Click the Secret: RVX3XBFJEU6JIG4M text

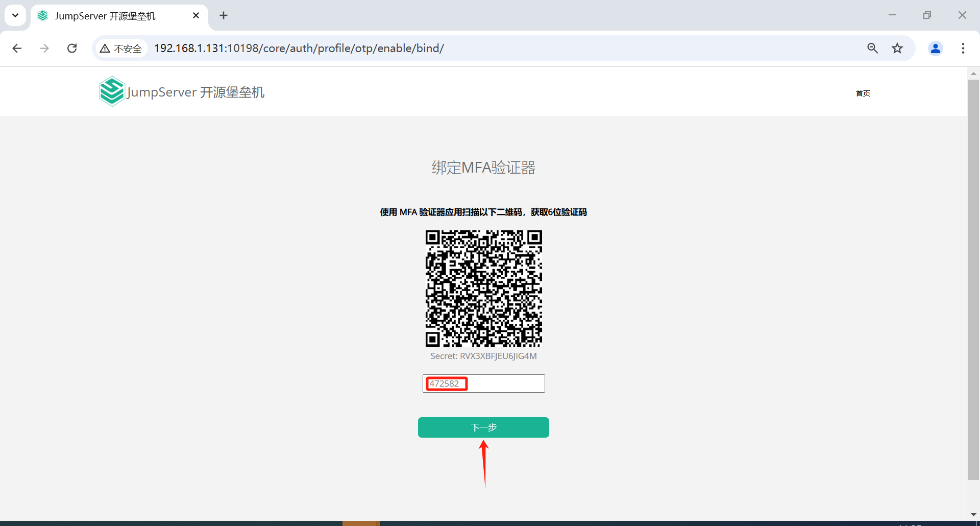(x=484, y=356)
